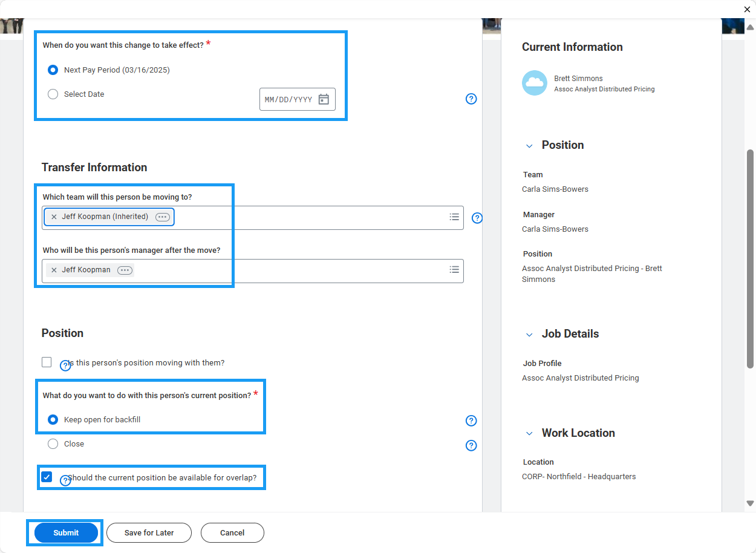
Task: Select Close for the current position
Action: coord(53,444)
